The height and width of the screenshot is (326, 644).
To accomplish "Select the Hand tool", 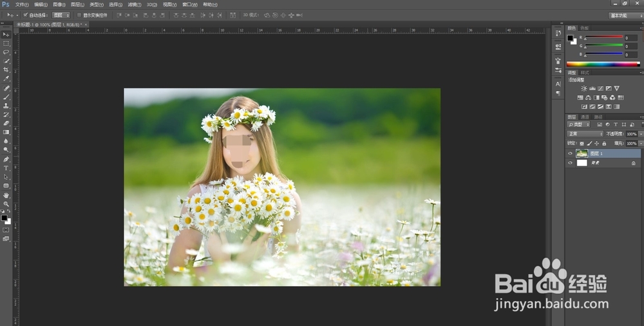I will (6, 195).
